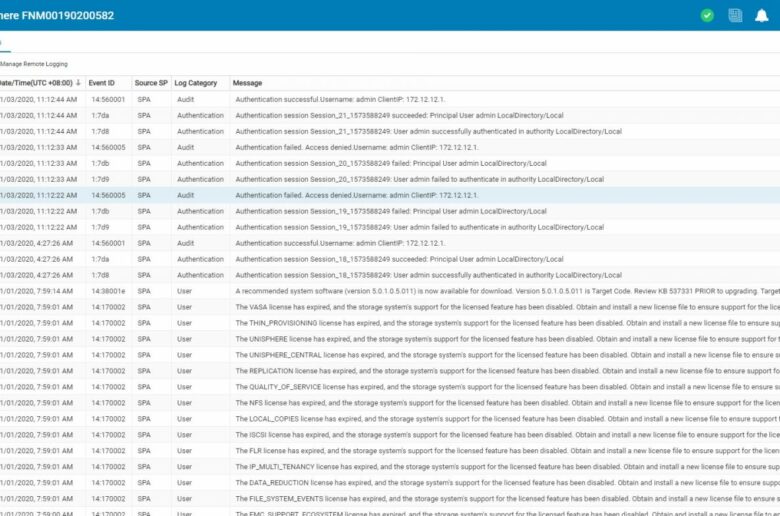Sort by Source SP column header
Screen dimensions: 780x516
tap(151, 83)
